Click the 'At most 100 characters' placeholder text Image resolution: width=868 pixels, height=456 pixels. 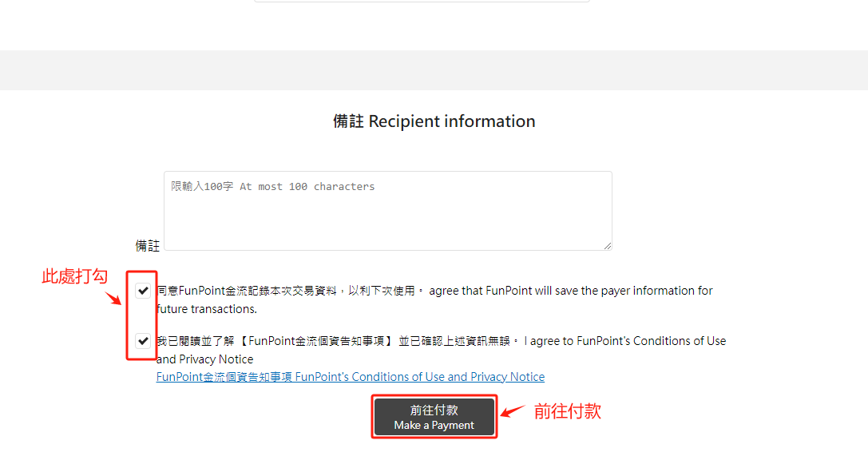(x=307, y=187)
